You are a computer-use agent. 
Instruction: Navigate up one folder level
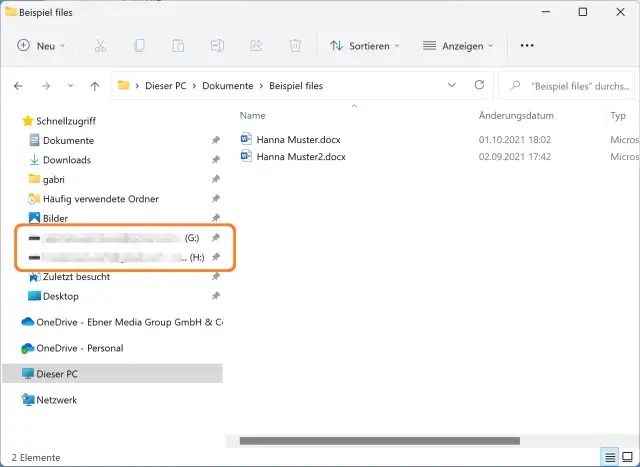point(94,86)
